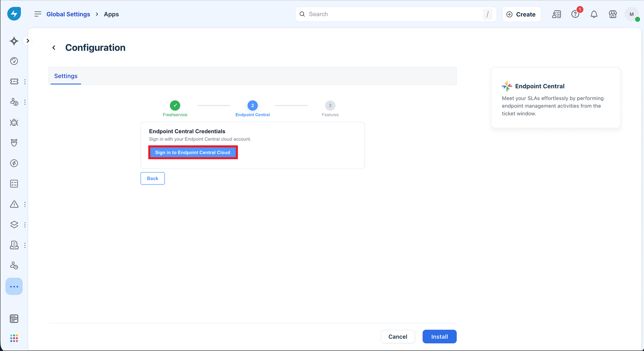Click the Apps breadcrumb text
Image resolution: width=644 pixels, height=351 pixels.
[x=111, y=14]
